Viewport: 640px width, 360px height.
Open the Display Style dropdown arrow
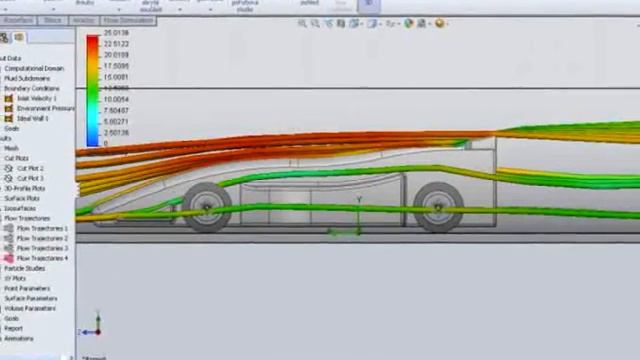(x=379, y=24)
